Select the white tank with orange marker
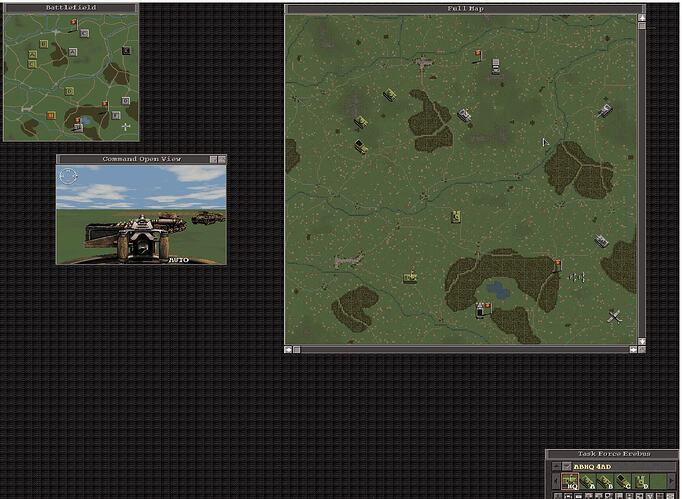The image size is (682, 499). click(x=465, y=114)
